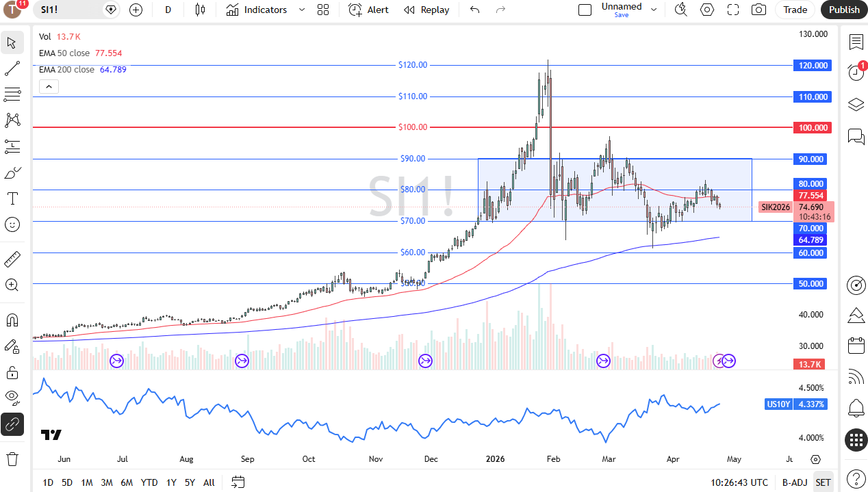
Task: Set chart range to 3M
Action: tap(107, 482)
